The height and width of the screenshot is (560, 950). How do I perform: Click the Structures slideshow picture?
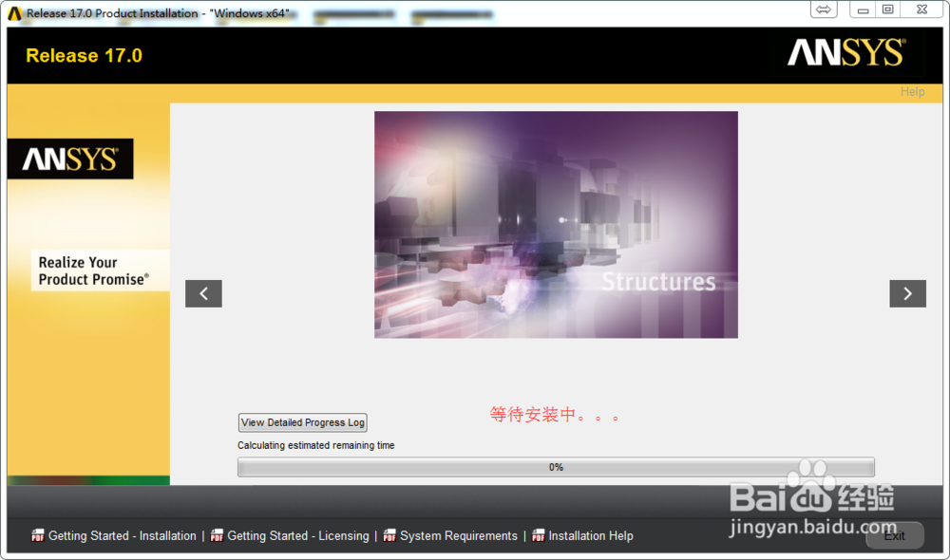tap(556, 225)
